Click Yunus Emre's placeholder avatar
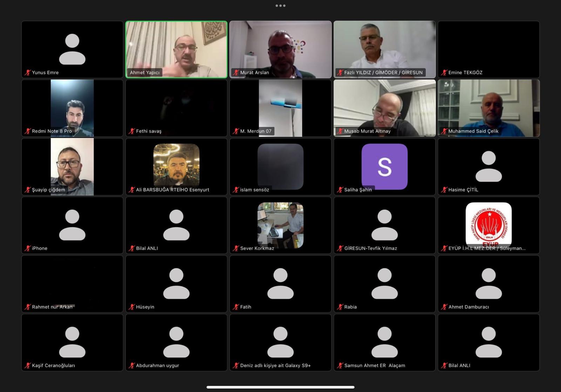Image resolution: width=561 pixels, height=392 pixels. (72, 49)
